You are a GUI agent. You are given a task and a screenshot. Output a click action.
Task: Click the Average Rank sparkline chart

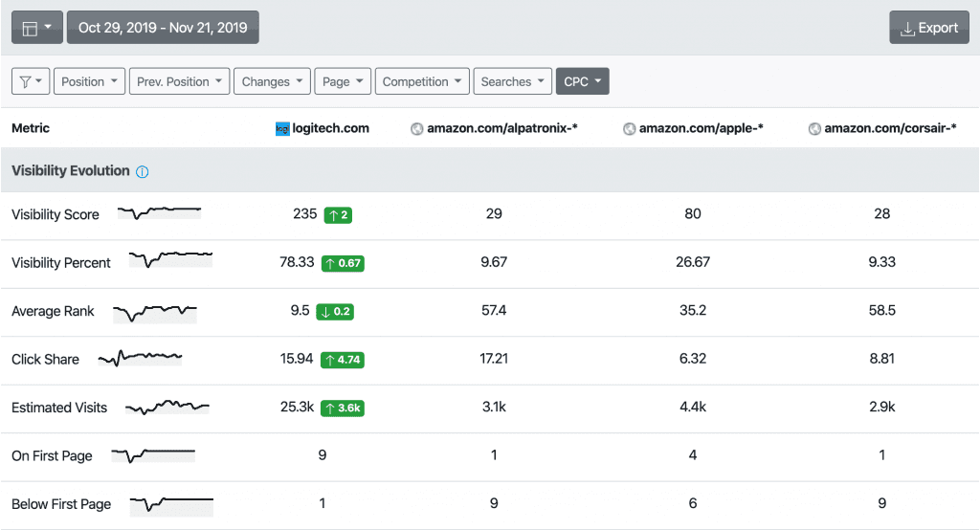click(155, 312)
